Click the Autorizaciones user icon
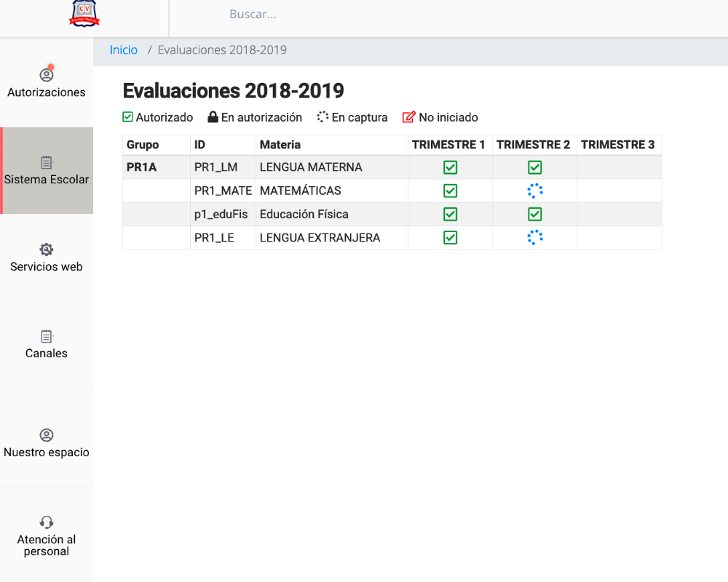The image size is (728, 582). coord(47,75)
